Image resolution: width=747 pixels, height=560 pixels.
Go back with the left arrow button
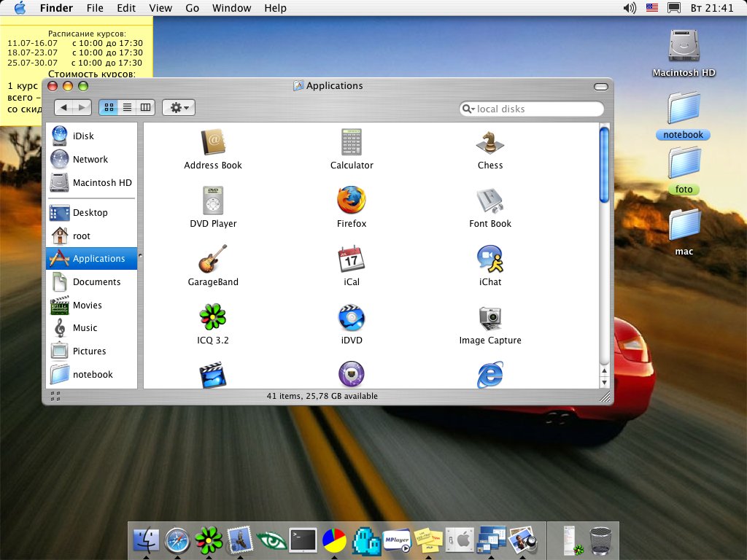tap(64, 108)
